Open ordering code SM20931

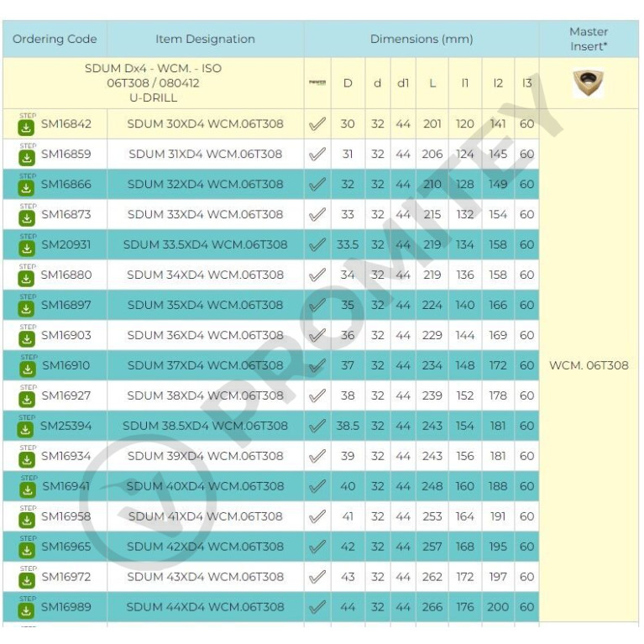[x=66, y=244]
